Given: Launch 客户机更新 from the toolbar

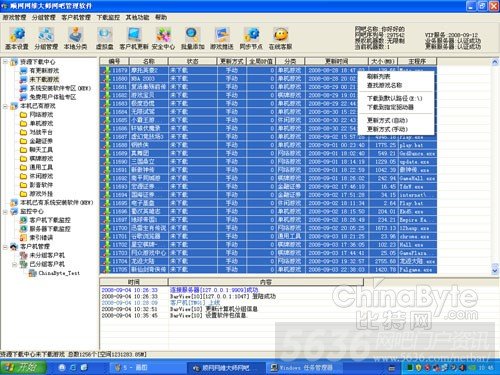Looking at the screenshot, I should [134, 38].
